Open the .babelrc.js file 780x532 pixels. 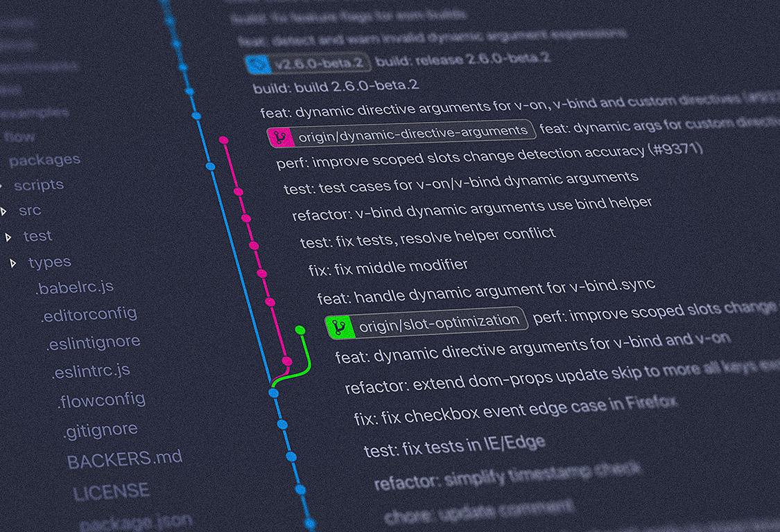click(x=75, y=288)
